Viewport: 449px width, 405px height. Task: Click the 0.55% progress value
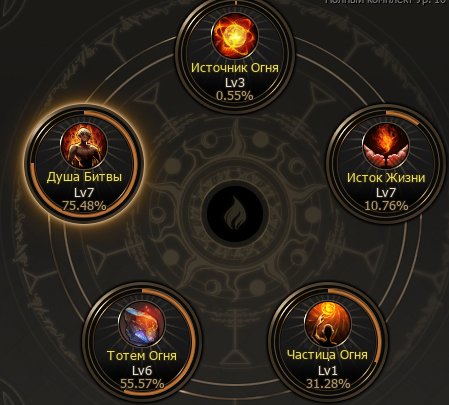[235, 96]
